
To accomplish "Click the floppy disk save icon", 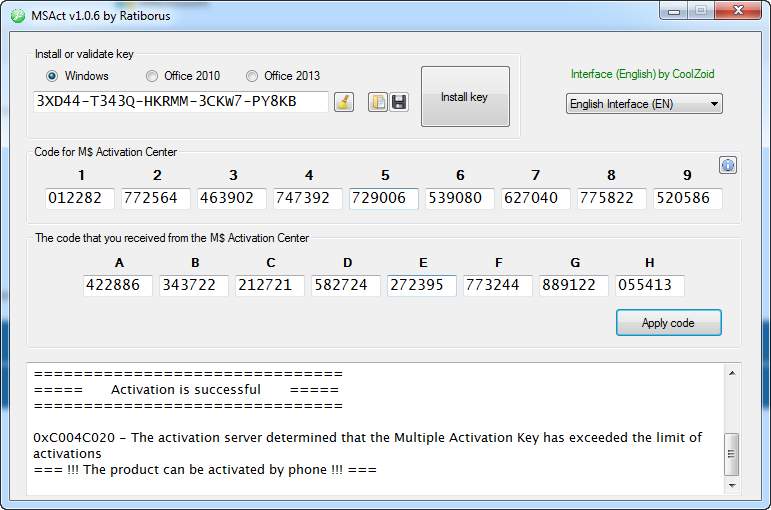I will tap(399, 102).
